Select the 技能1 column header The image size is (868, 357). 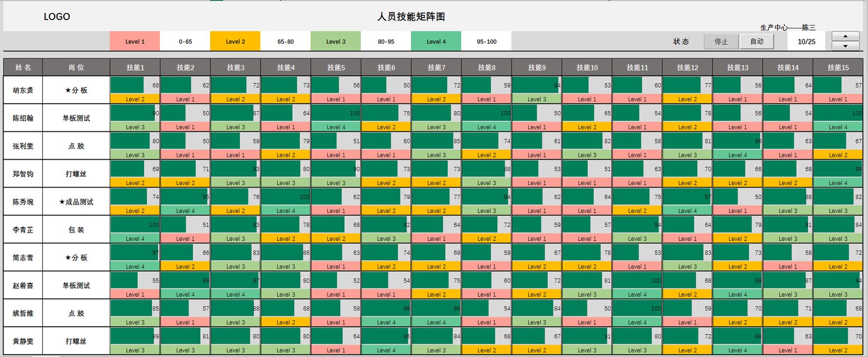[x=135, y=67]
